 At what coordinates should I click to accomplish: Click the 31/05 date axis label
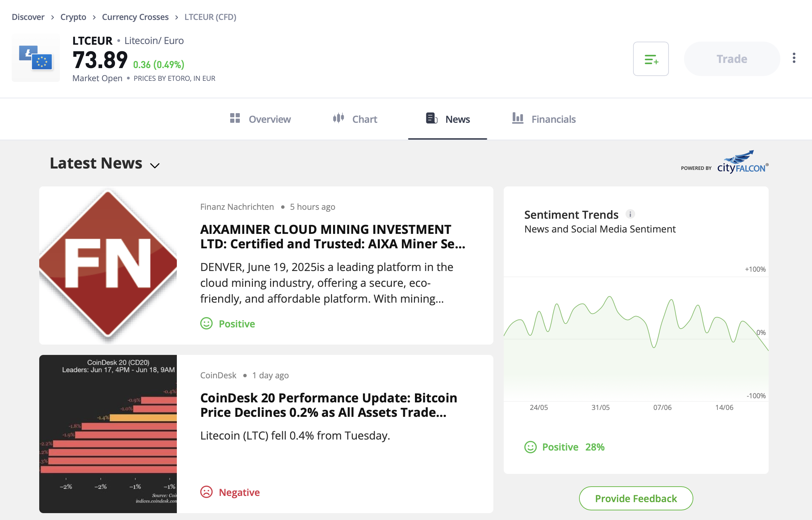click(600, 408)
